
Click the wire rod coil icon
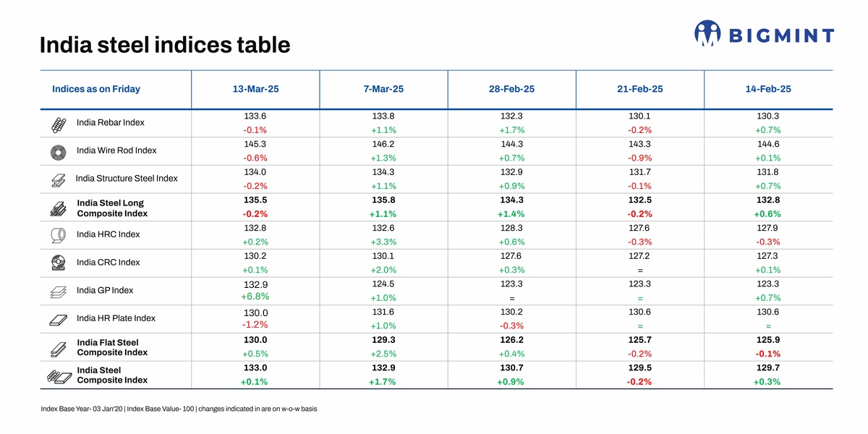click(59, 152)
